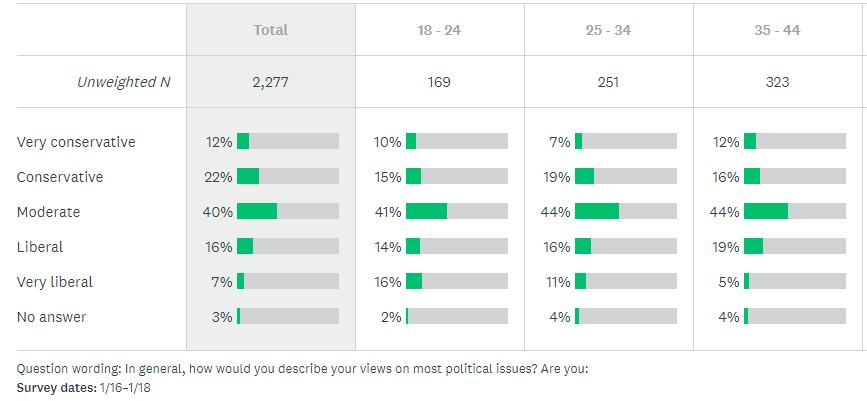Select the 18 - 24 age column header
This screenshot has height=401, width=867.
439,30
